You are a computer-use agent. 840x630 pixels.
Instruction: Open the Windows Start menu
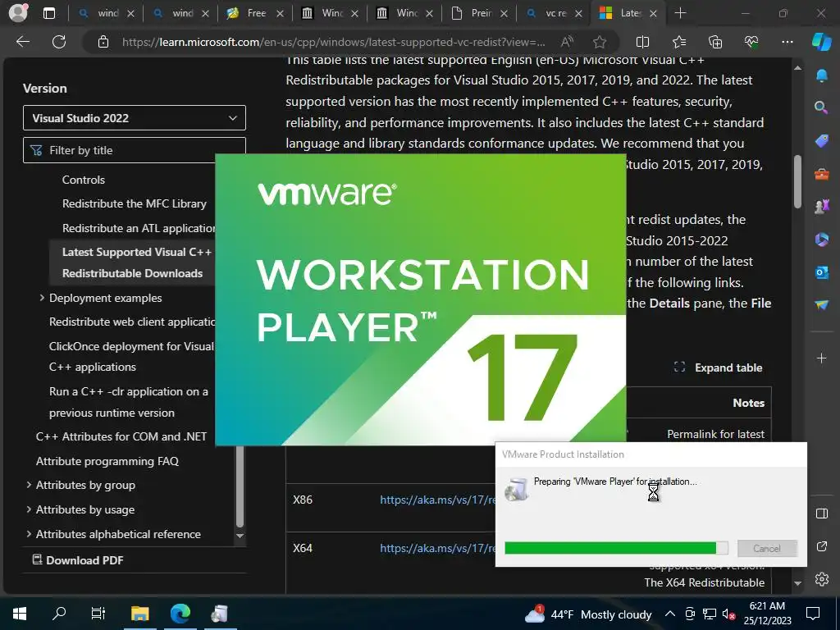[x=20, y=614]
